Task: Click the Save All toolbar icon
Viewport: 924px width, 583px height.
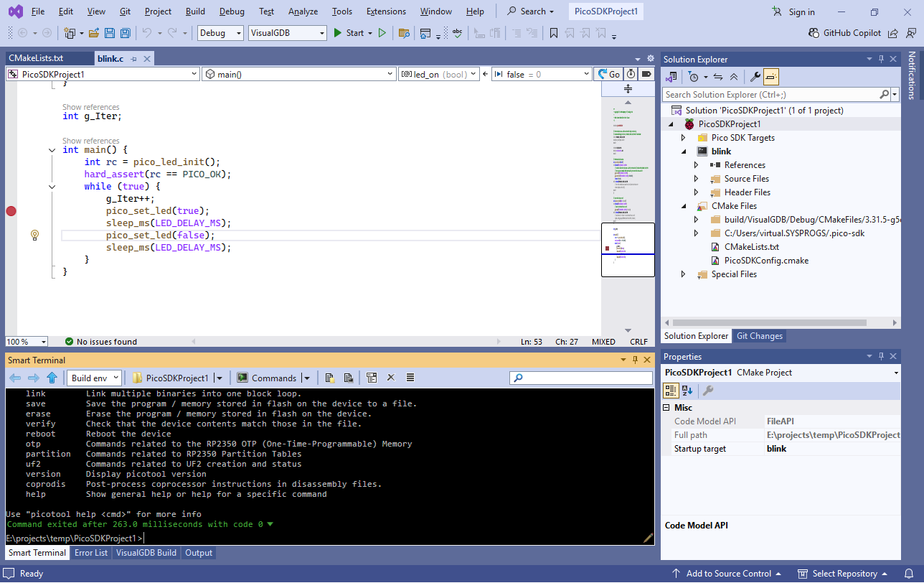Action: pos(126,33)
